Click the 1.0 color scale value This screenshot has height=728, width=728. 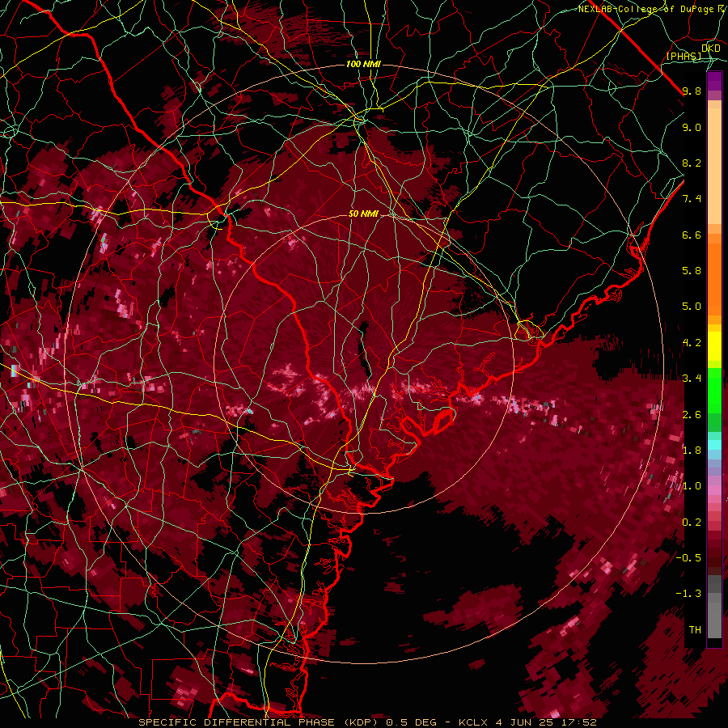(x=692, y=486)
